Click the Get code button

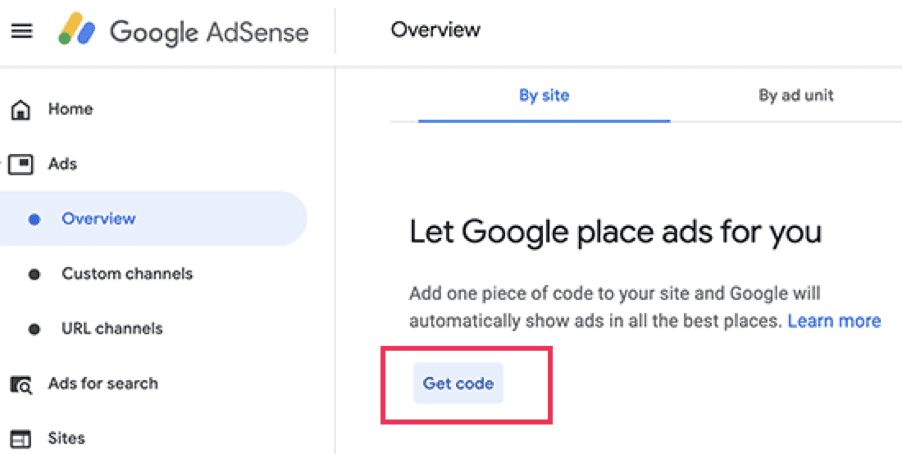(458, 383)
